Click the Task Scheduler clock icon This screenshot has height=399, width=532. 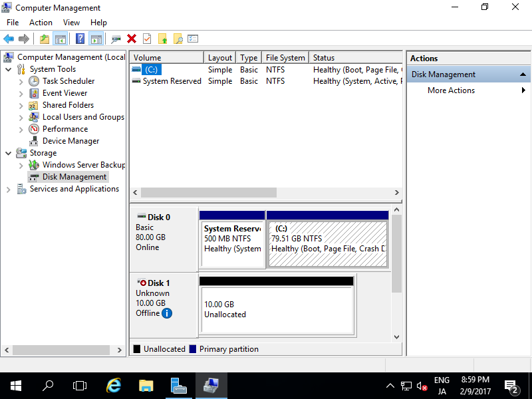point(34,81)
